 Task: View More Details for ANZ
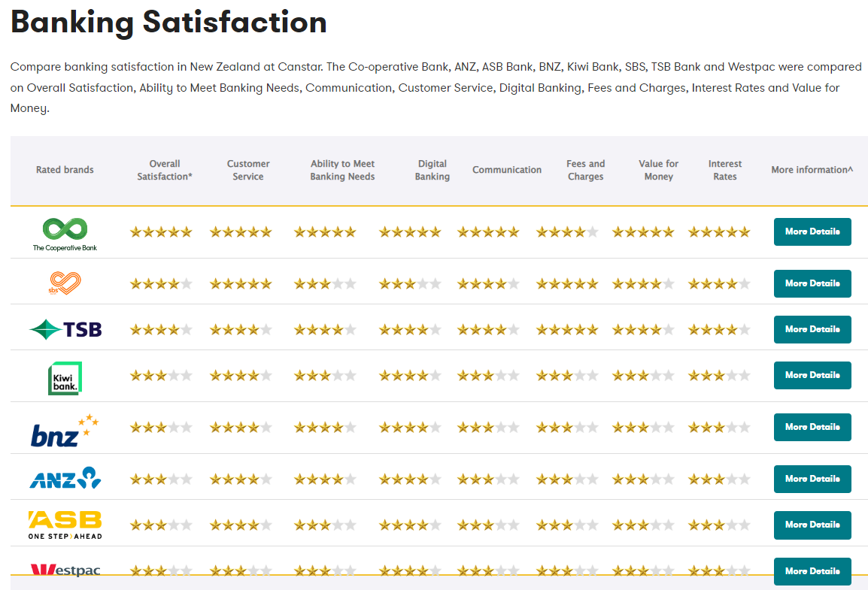[812, 479]
